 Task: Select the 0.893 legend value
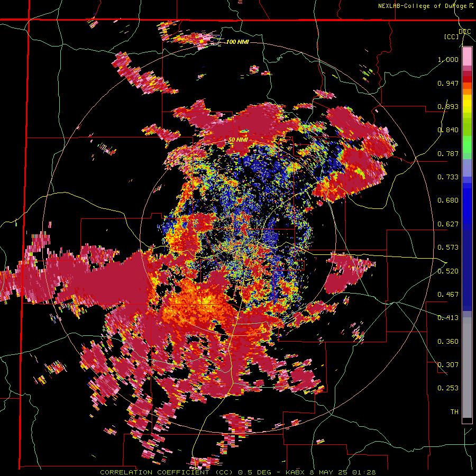[448, 106]
